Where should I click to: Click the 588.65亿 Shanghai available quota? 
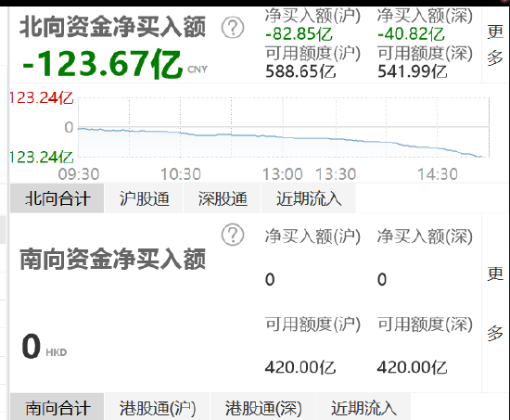tap(300, 71)
